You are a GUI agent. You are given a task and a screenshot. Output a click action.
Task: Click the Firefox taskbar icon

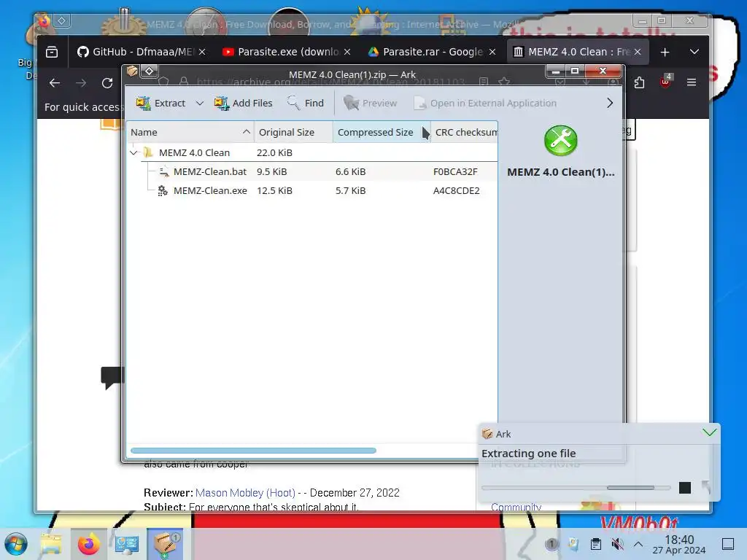pos(88,544)
